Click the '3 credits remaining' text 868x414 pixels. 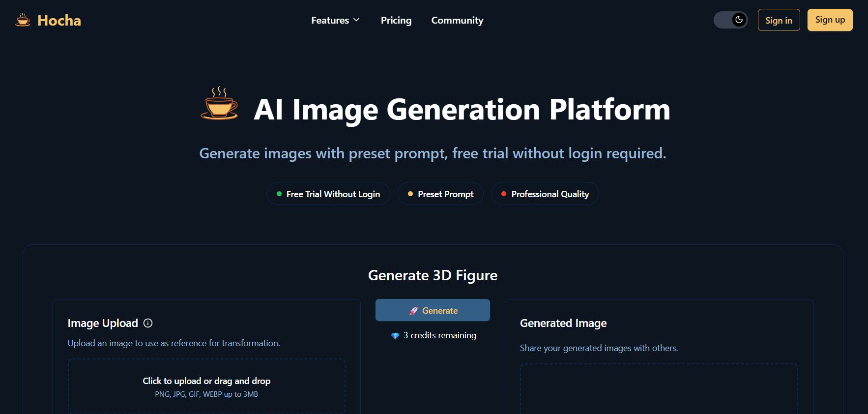coord(440,335)
